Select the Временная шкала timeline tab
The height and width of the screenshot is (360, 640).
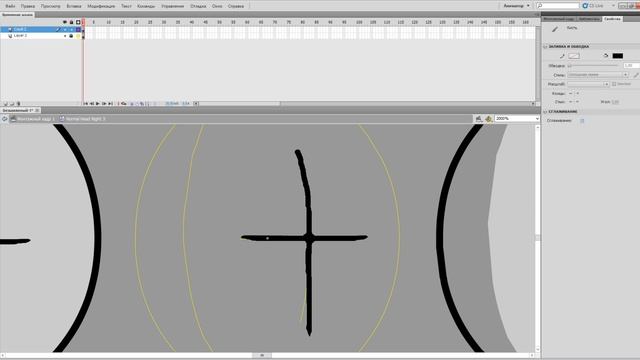click(x=18, y=15)
